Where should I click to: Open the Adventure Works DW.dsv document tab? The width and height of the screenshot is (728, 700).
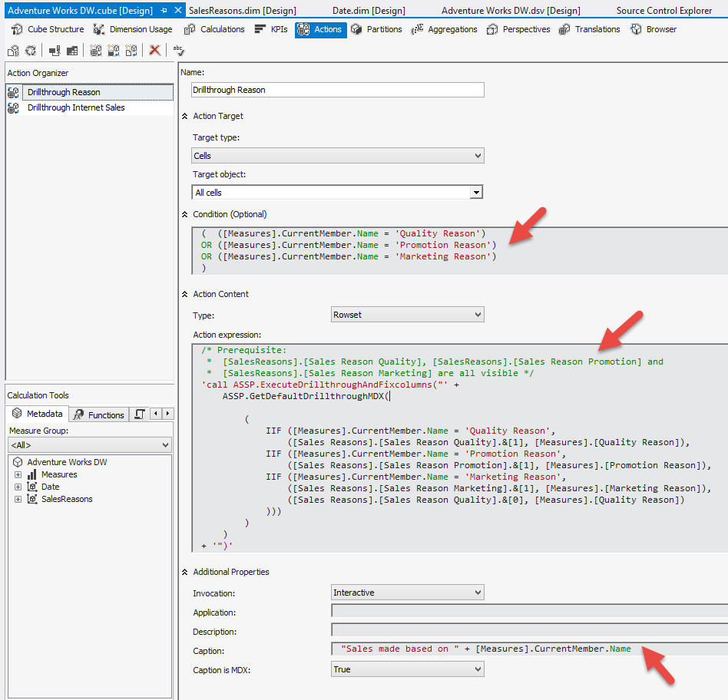pyautogui.click(x=511, y=10)
